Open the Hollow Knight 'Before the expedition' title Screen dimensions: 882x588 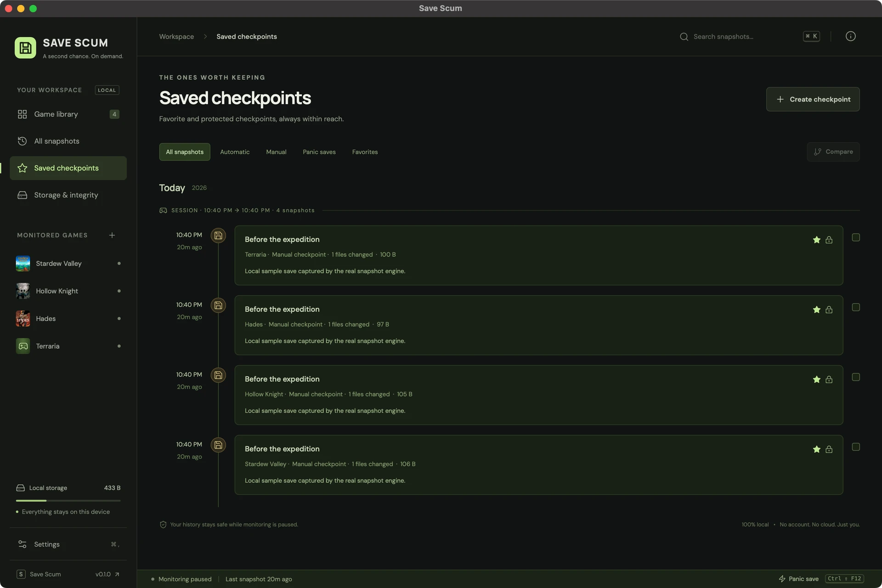click(x=282, y=379)
